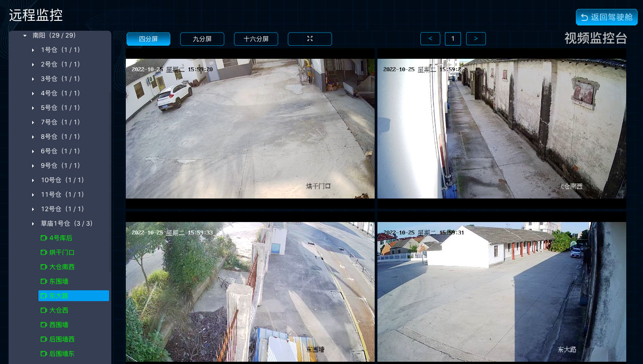
Task: Select the 后围墙东 camera in tree
Action: pos(62,354)
